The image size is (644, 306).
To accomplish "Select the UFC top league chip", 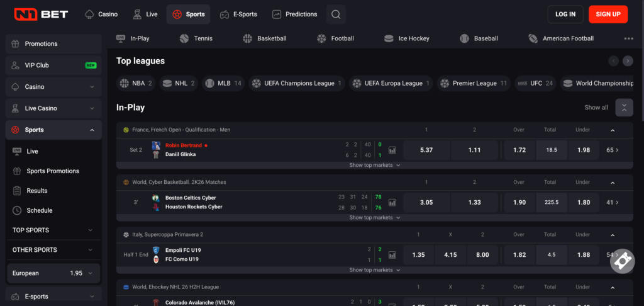I will (536, 83).
